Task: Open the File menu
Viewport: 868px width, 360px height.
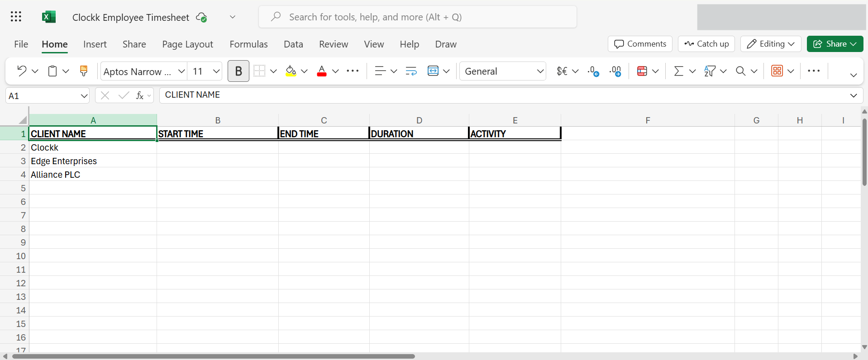Action: [21, 44]
